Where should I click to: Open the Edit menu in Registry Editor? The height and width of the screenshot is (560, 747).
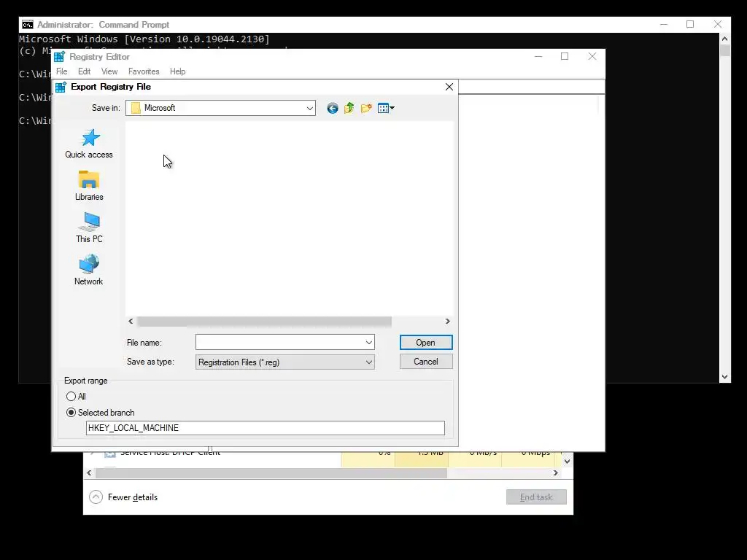click(85, 71)
